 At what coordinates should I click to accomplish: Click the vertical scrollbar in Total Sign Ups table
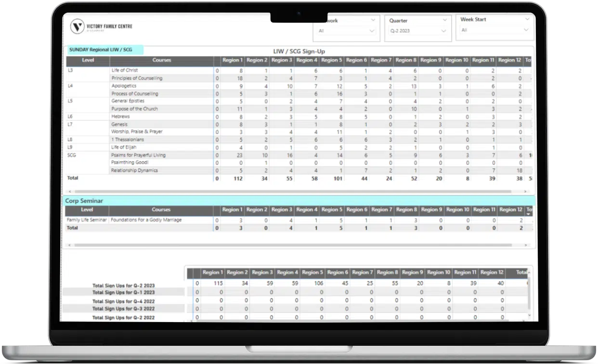pyautogui.click(x=530, y=293)
